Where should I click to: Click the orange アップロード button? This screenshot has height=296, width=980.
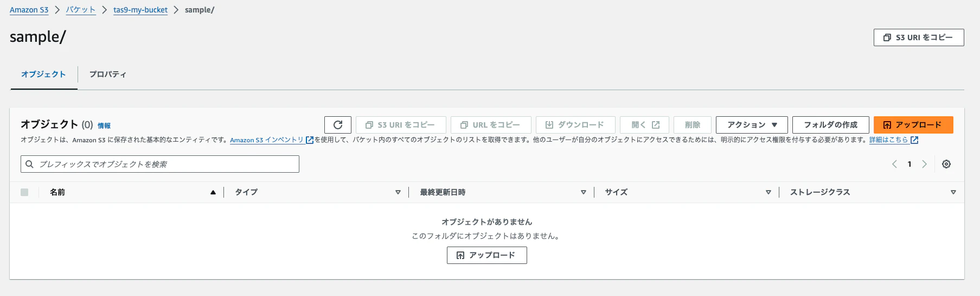(x=913, y=125)
